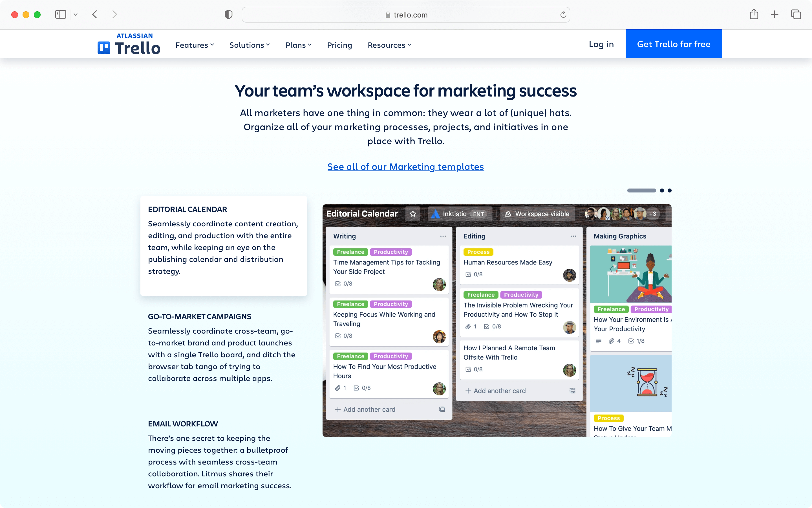Click Process label on Human Resources card
Screen dimensions: 812x508
pos(478,252)
